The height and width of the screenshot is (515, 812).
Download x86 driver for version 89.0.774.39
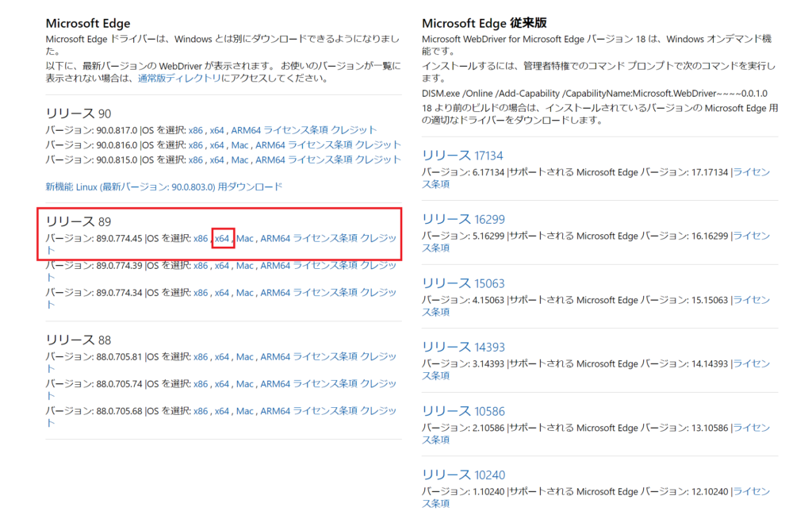pos(201,266)
